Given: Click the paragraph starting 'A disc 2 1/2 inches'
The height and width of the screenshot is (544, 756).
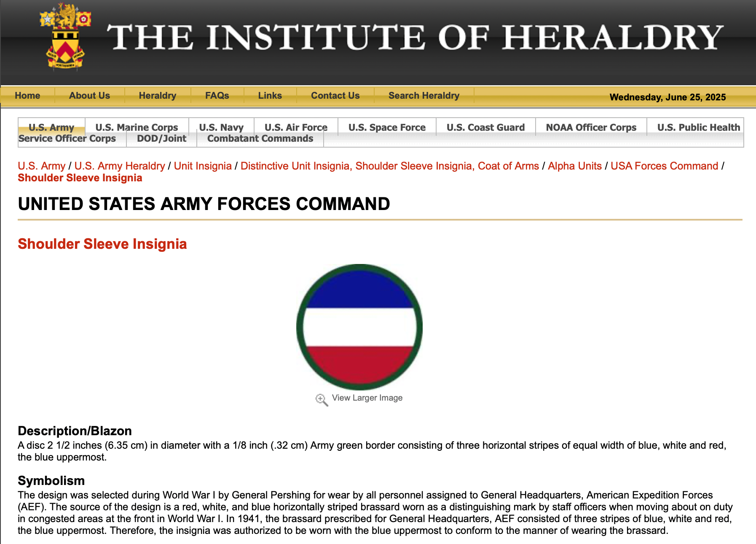Looking at the screenshot, I should pos(372,451).
